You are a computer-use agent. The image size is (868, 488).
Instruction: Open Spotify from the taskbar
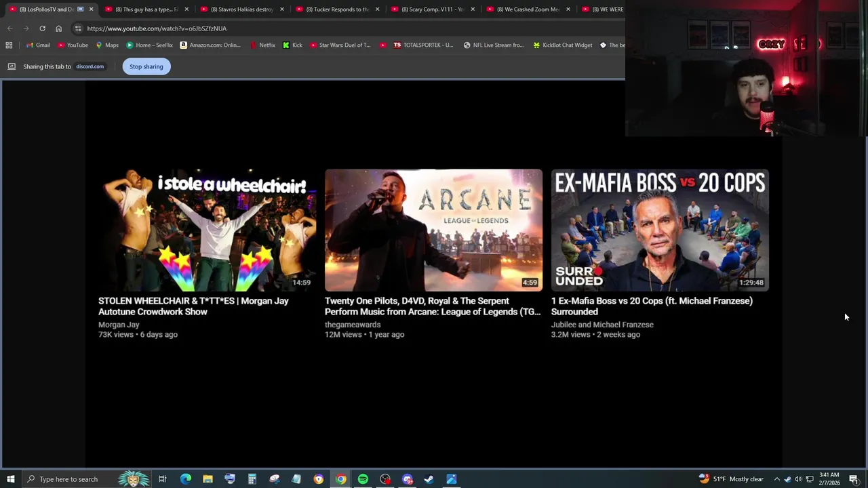pos(363,479)
